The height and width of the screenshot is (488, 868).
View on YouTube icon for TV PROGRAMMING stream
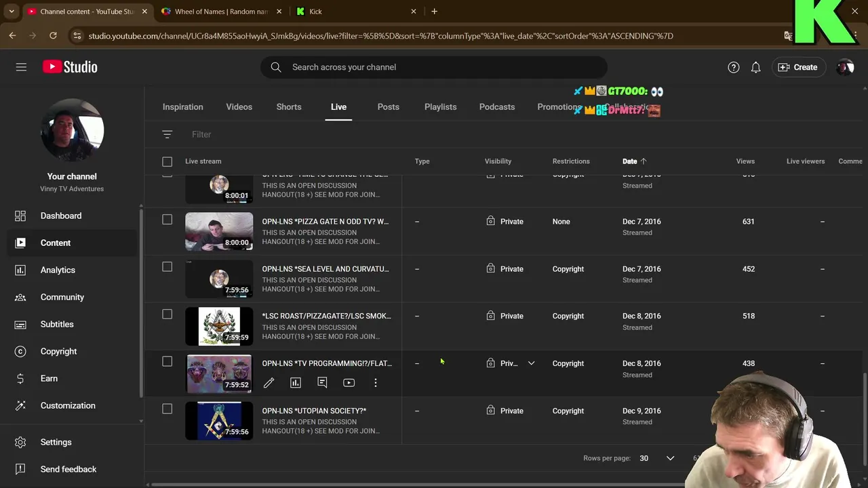(349, 383)
